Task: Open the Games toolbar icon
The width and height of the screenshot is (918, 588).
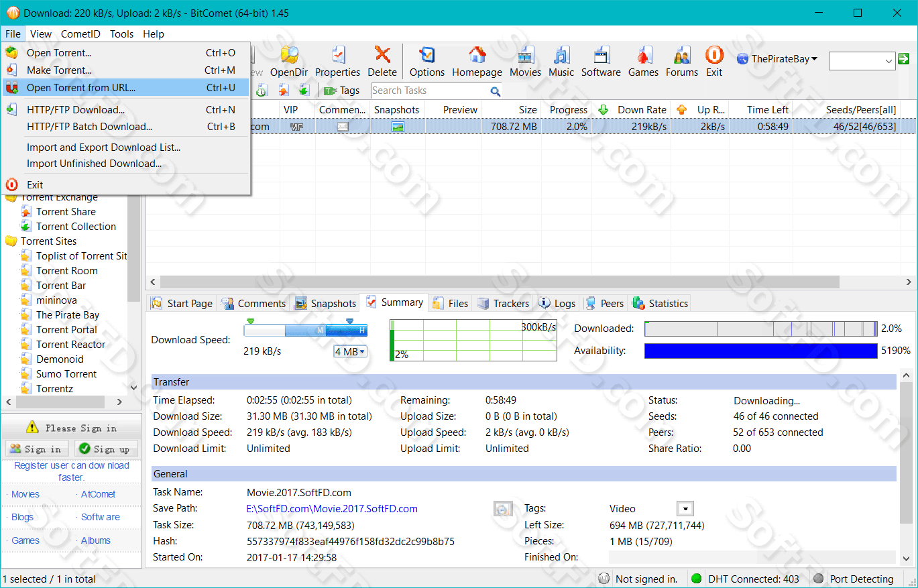Action: point(644,62)
